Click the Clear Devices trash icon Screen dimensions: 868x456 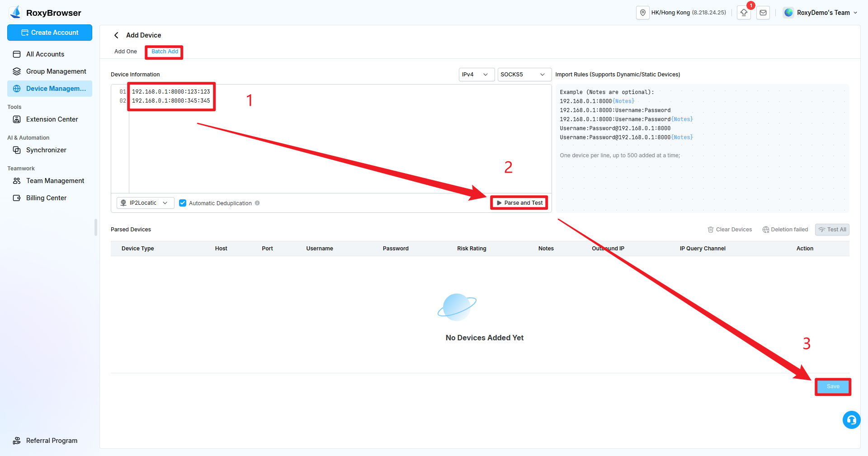tap(711, 230)
